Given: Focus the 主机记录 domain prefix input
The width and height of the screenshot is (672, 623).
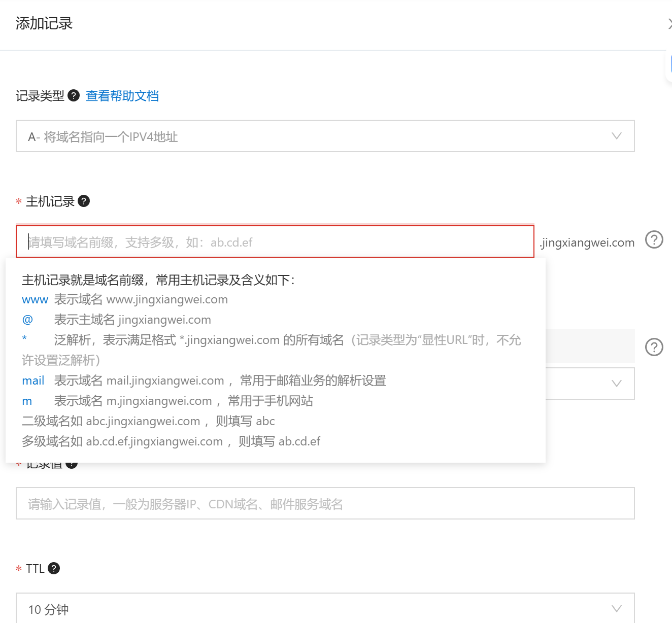Looking at the screenshot, I should click(x=275, y=242).
